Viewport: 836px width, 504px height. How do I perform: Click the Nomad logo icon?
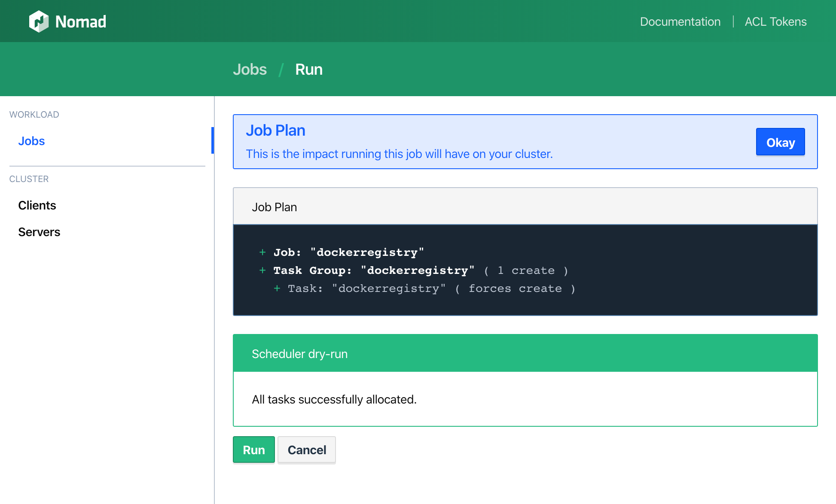(x=39, y=21)
